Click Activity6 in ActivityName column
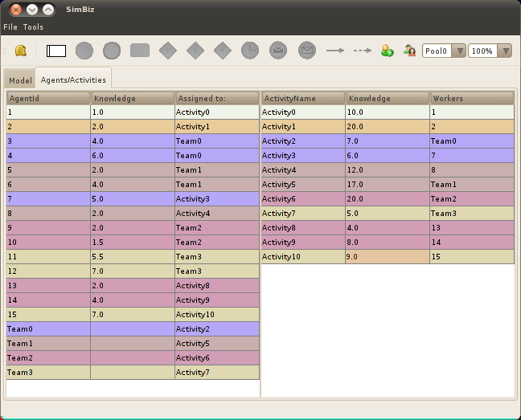Viewport: 521px width, 420px height. [x=303, y=198]
